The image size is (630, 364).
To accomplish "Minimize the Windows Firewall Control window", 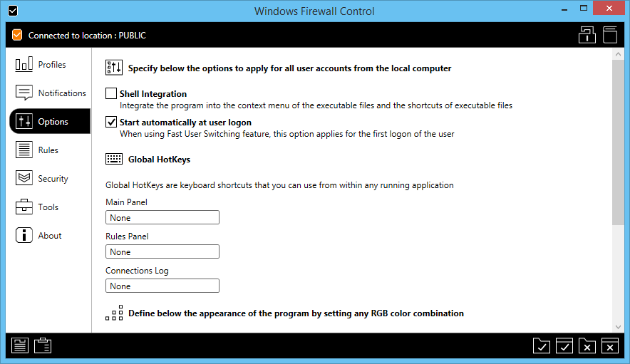I will pos(564,9).
